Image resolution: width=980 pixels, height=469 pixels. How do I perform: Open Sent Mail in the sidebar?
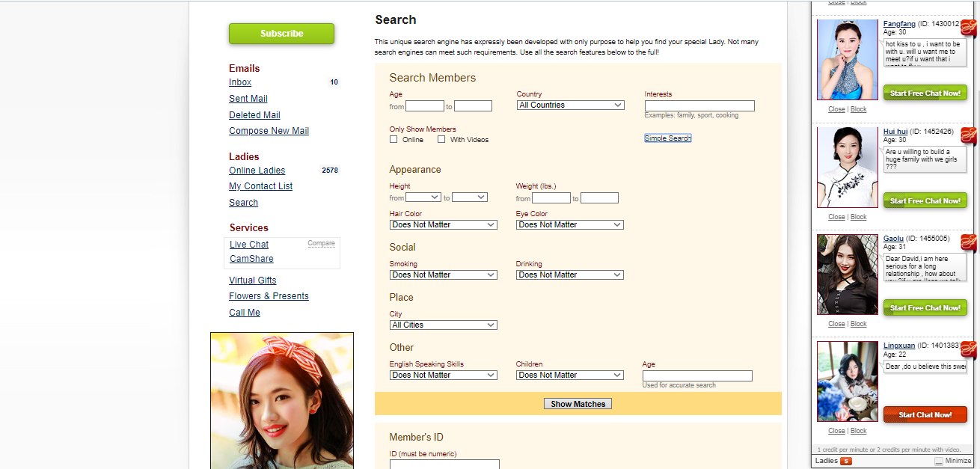[x=248, y=99]
